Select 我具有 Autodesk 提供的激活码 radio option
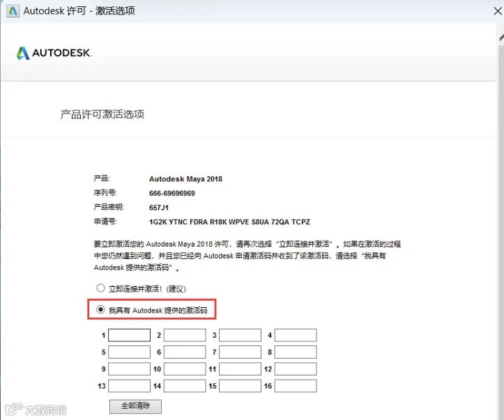 [100, 309]
